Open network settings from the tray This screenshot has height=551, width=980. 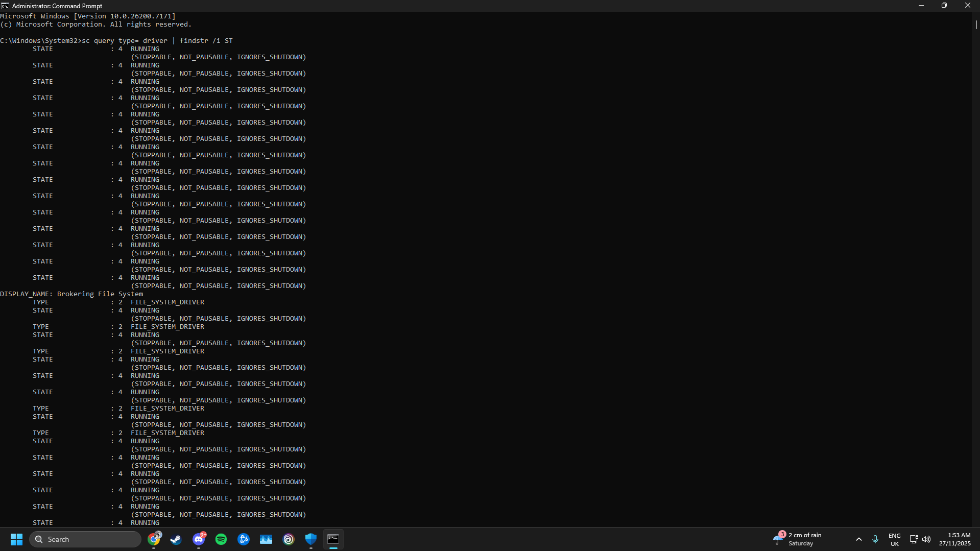tap(914, 539)
